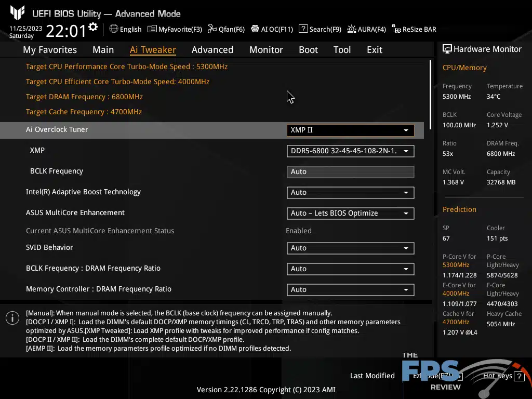Viewport: 532px width, 399px height.
Task: Click Target DRAM Frequency : 6800MHz text
Action: tap(85, 97)
